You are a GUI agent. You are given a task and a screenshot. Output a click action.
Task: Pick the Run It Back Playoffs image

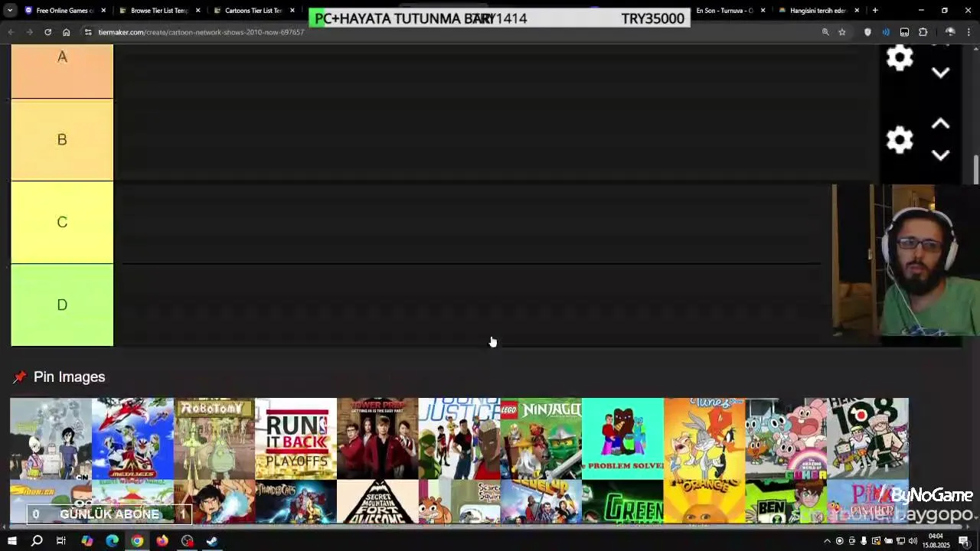(x=296, y=439)
